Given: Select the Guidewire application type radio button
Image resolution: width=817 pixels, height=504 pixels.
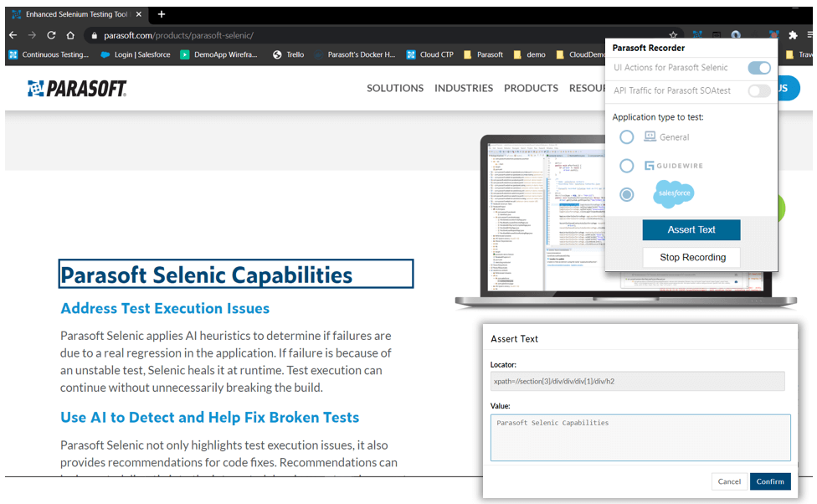Looking at the screenshot, I should coord(627,166).
